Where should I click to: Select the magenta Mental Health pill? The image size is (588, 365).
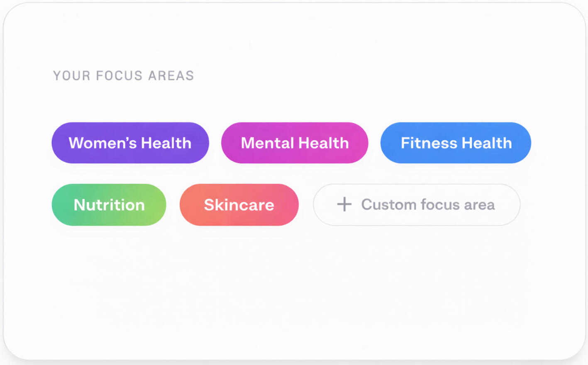(x=295, y=143)
